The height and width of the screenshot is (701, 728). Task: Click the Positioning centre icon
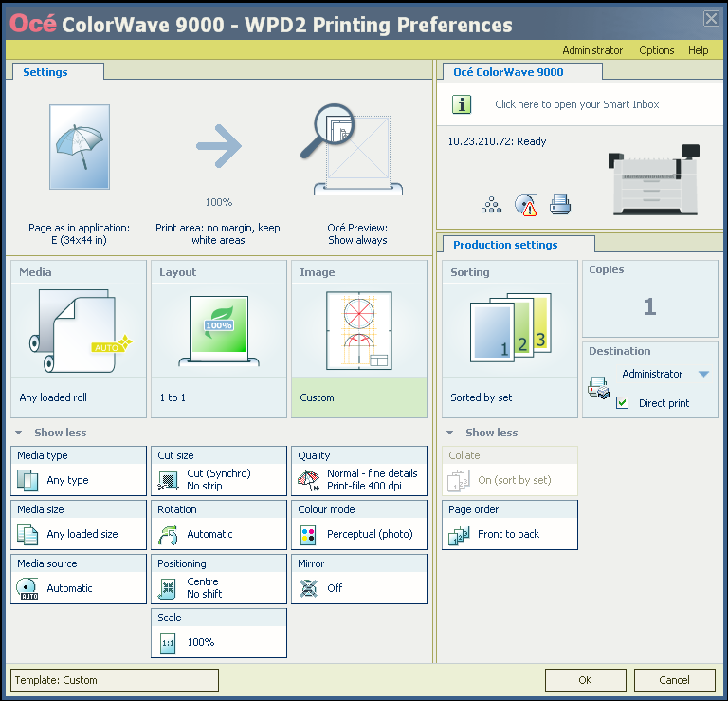167,588
